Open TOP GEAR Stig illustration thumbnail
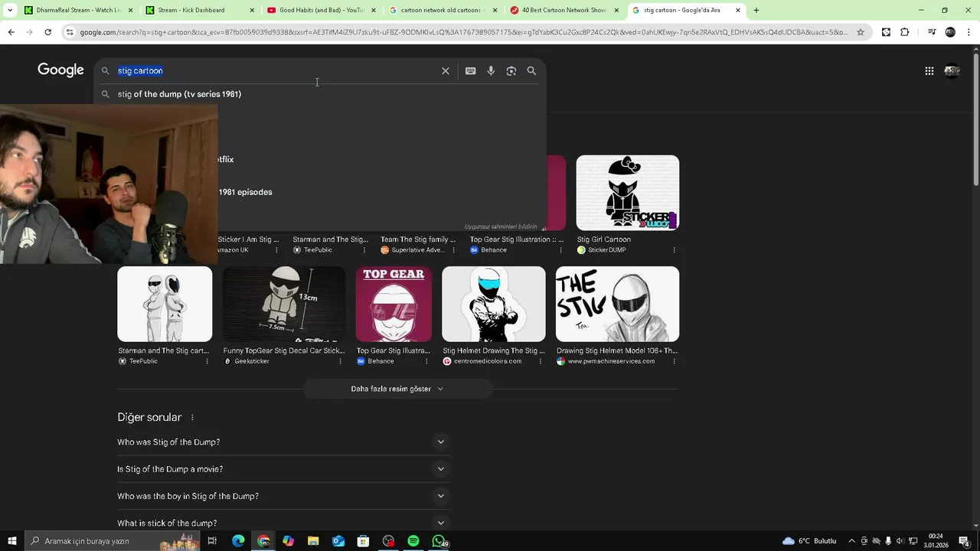The height and width of the screenshot is (551, 980). [394, 304]
